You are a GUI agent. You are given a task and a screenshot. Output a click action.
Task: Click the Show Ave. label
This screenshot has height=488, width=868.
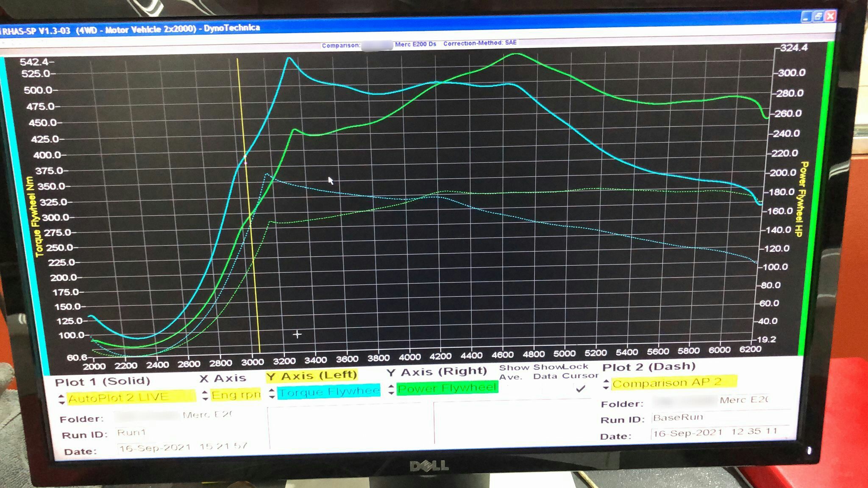513,372
